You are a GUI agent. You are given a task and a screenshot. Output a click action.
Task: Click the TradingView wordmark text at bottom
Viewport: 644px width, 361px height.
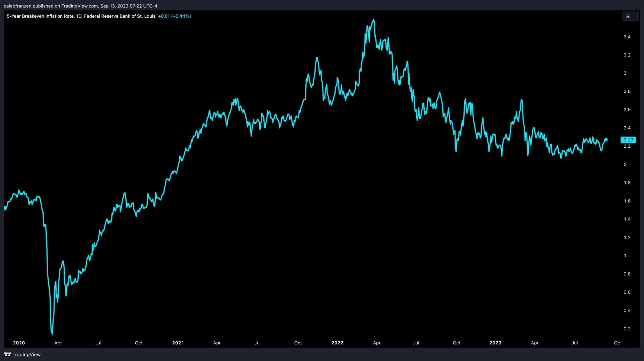[26, 354]
